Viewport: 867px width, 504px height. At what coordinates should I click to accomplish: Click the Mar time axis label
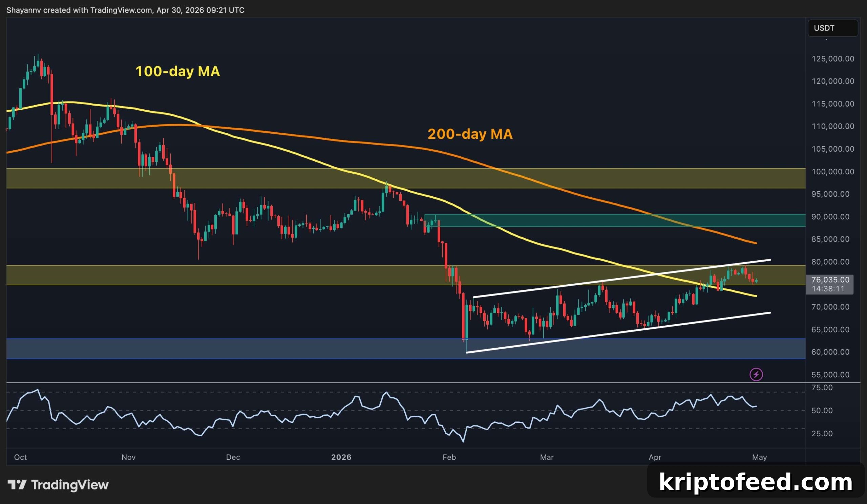[547, 457]
